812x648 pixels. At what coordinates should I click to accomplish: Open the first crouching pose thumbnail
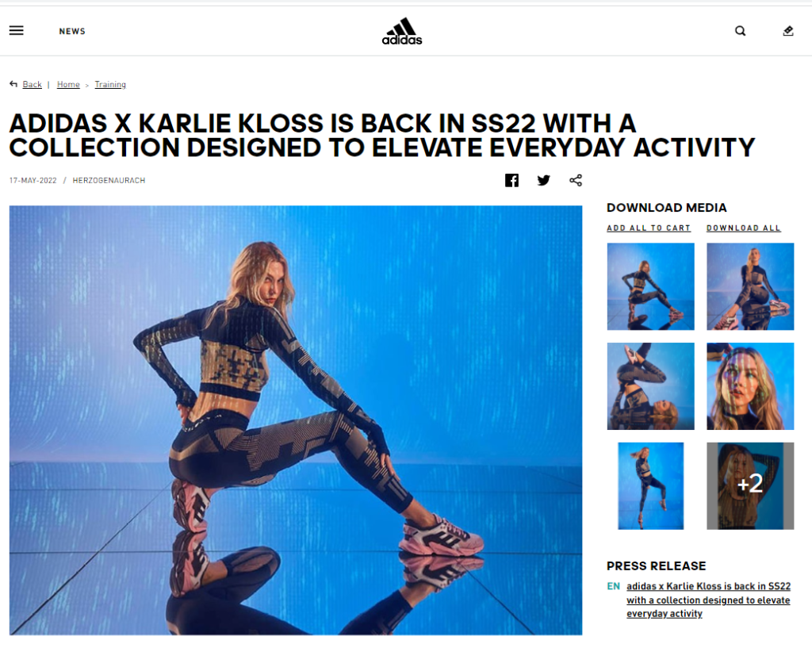tap(650, 286)
